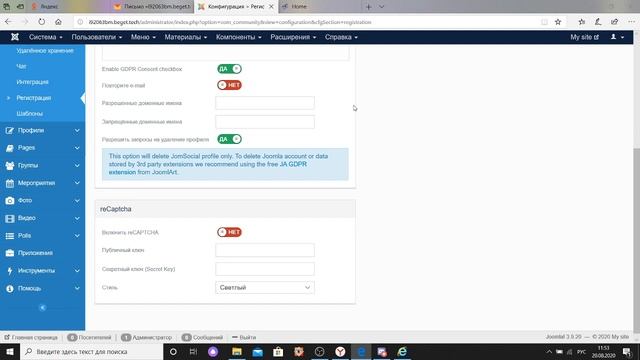Focus the allowed domain names field
Viewport: 640px width, 360px height.
click(x=265, y=103)
